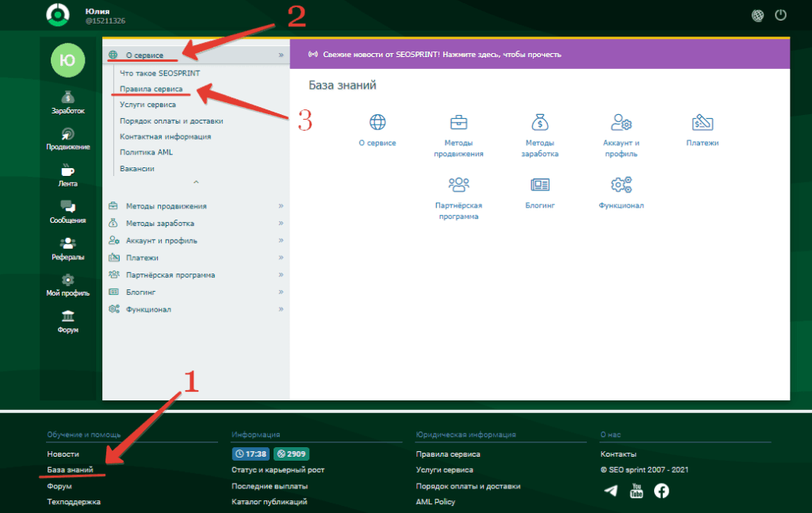
Task: Open Политика AML submenu item
Action: tap(146, 152)
